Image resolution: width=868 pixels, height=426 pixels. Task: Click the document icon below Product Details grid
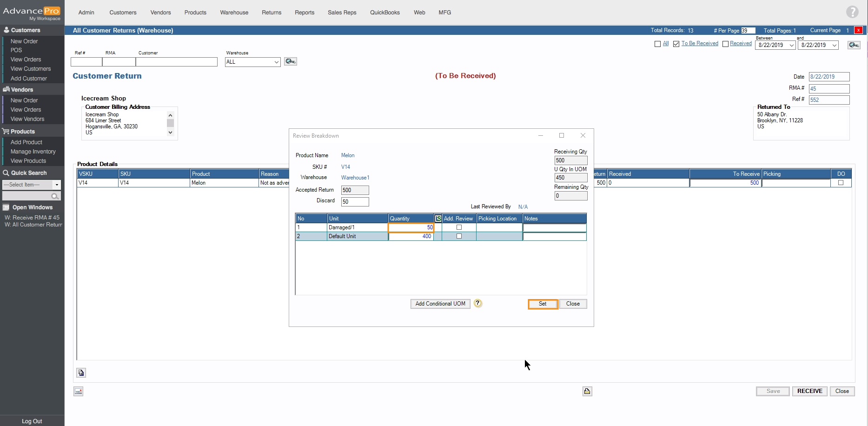click(x=81, y=373)
